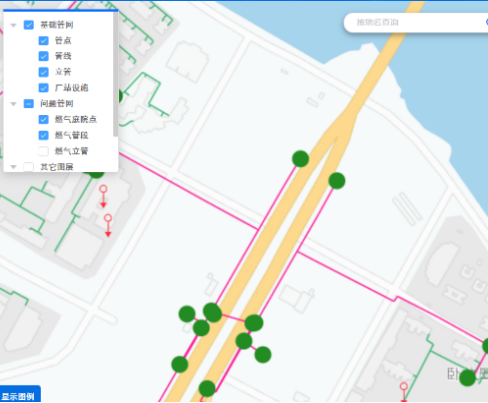
Task: Click red riser marker at bottom right
Action: [404, 392]
